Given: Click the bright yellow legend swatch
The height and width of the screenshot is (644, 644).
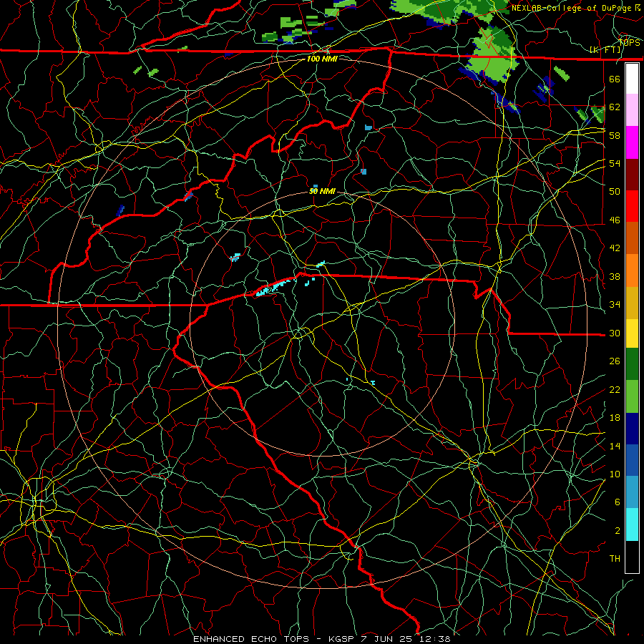Looking at the screenshot, I should 632,333.
